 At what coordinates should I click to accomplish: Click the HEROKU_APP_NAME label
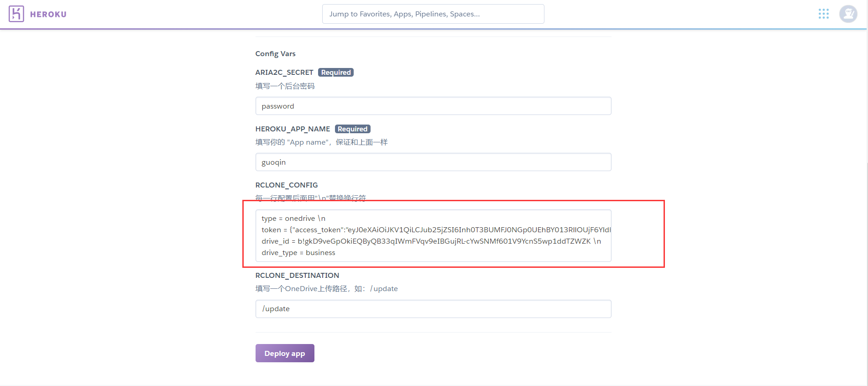pyautogui.click(x=293, y=129)
